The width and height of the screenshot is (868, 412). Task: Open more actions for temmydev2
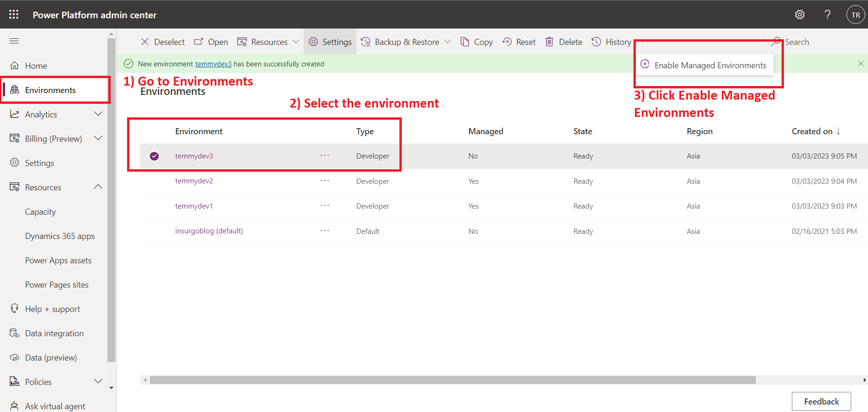pos(325,181)
